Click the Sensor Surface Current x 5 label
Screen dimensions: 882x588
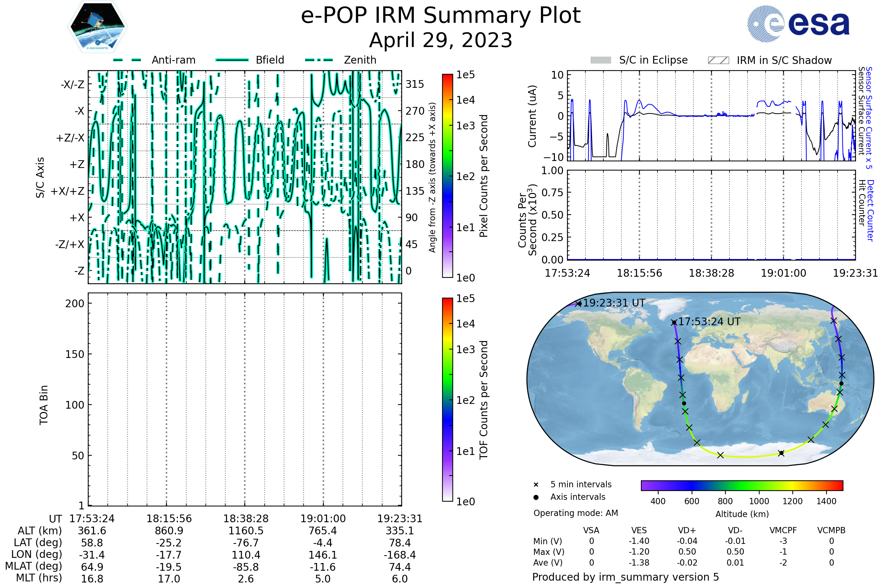[x=868, y=118]
